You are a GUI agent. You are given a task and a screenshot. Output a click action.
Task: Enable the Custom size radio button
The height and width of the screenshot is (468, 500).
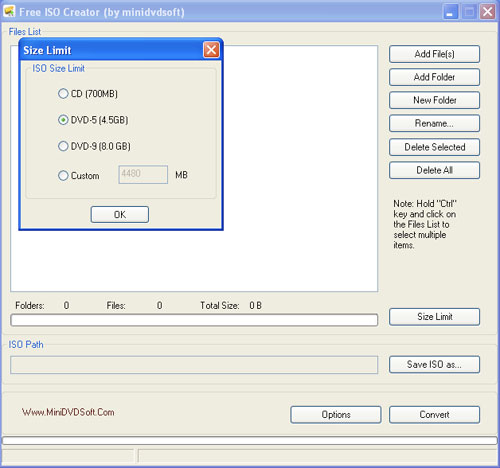[63, 175]
